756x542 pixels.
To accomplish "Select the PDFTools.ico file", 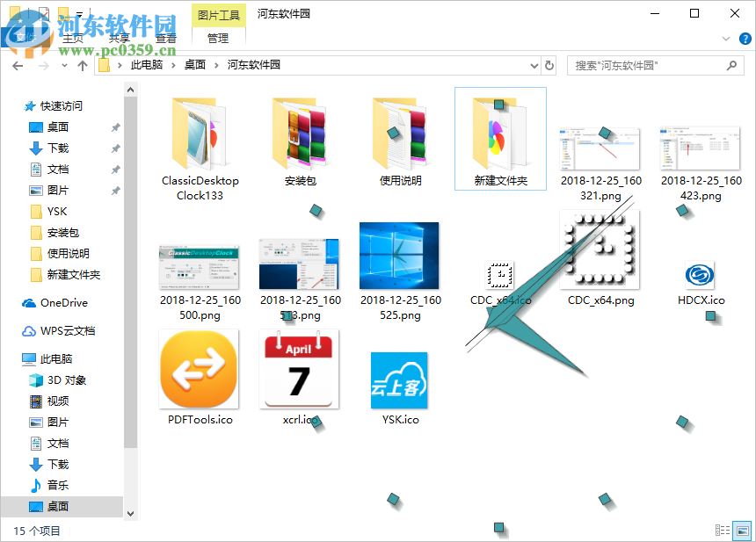I will point(199,369).
